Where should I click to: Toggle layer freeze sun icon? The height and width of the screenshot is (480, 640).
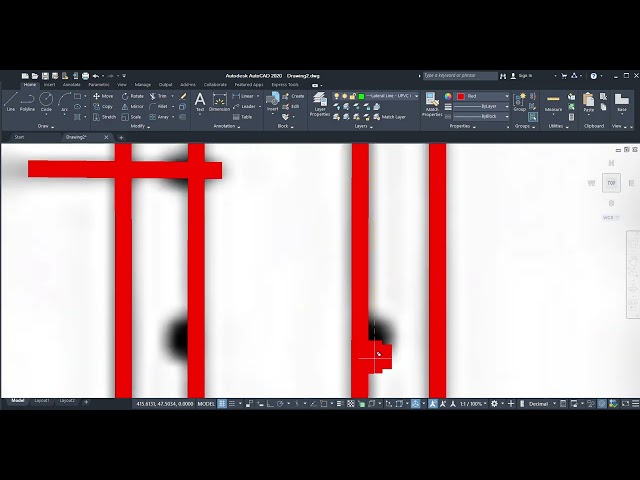point(344,96)
